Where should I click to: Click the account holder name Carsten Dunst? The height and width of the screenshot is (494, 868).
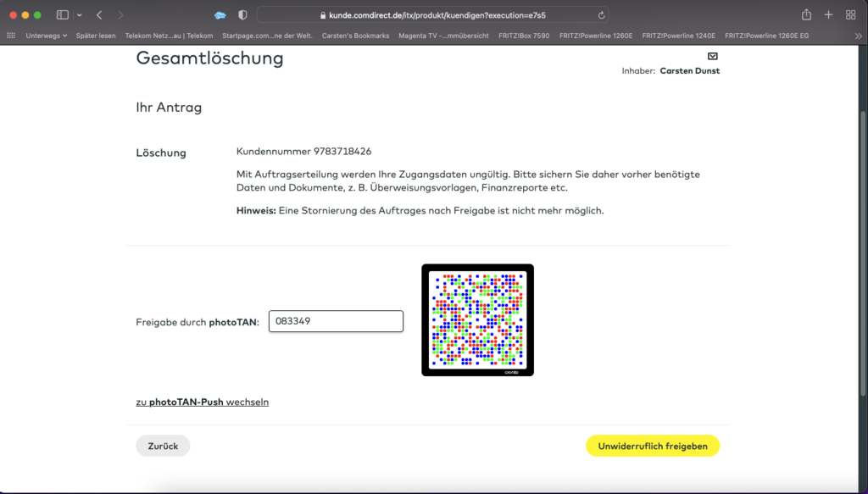click(690, 71)
